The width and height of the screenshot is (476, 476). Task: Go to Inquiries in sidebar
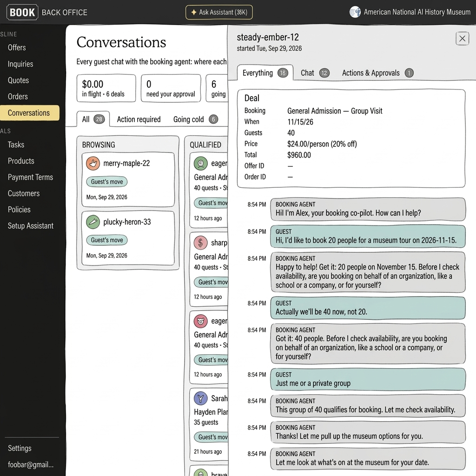pos(20,64)
